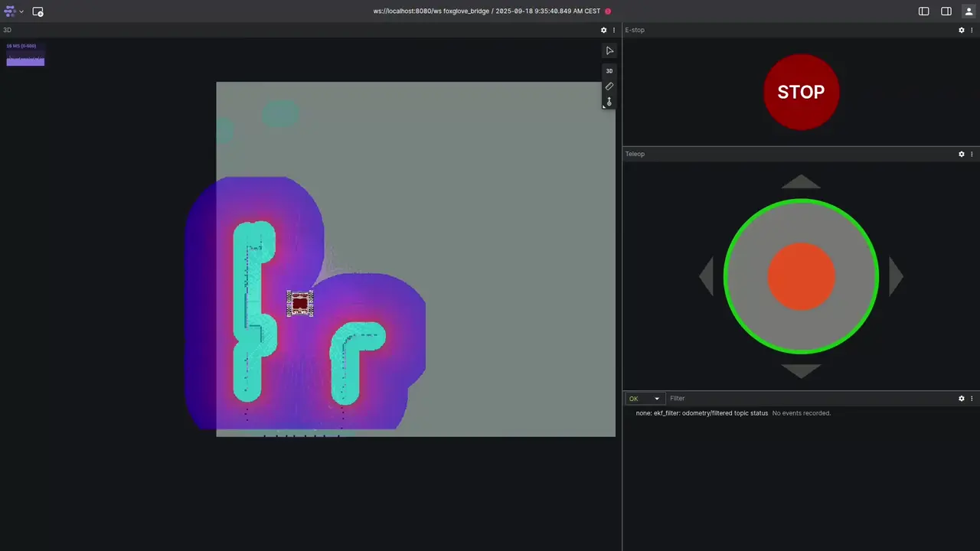Open Teleop panel more-options menu

coord(972,155)
